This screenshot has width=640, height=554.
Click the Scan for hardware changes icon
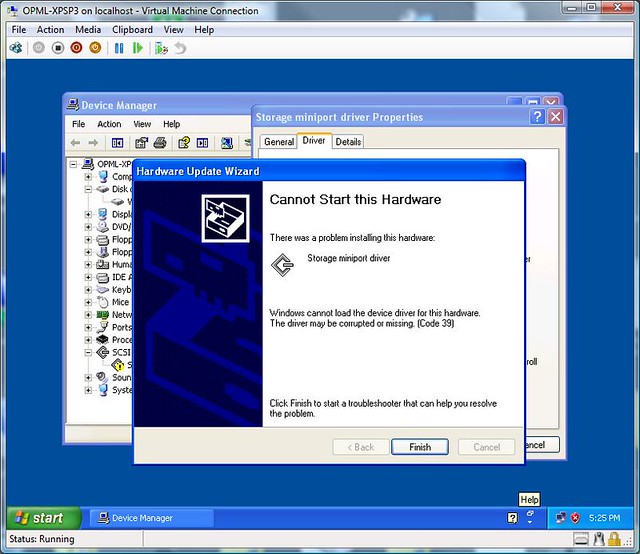(x=227, y=143)
